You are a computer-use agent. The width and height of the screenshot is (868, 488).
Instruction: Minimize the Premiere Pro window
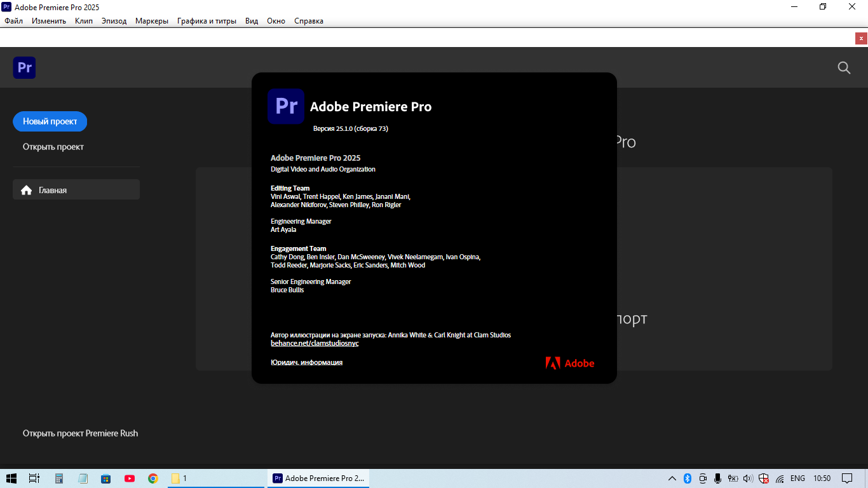[x=794, y=7]
